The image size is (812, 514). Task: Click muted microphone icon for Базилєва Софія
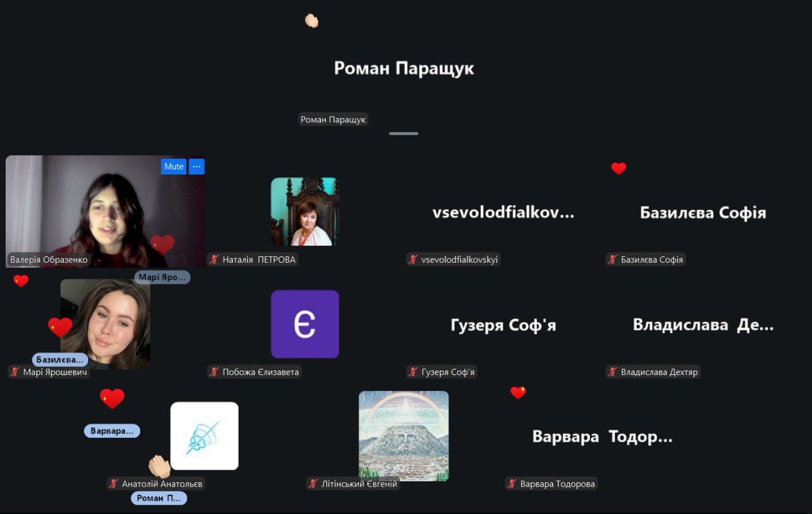tap(613, 260)
